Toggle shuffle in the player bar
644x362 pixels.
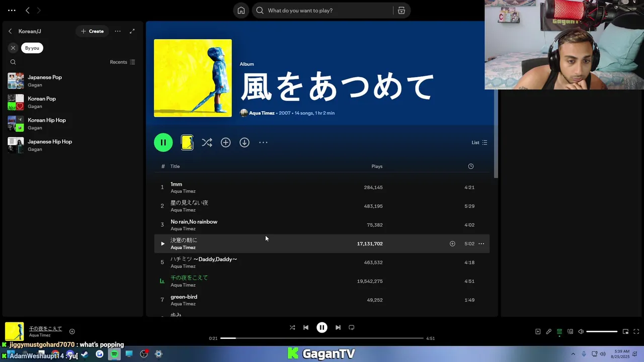pos(292,327)
